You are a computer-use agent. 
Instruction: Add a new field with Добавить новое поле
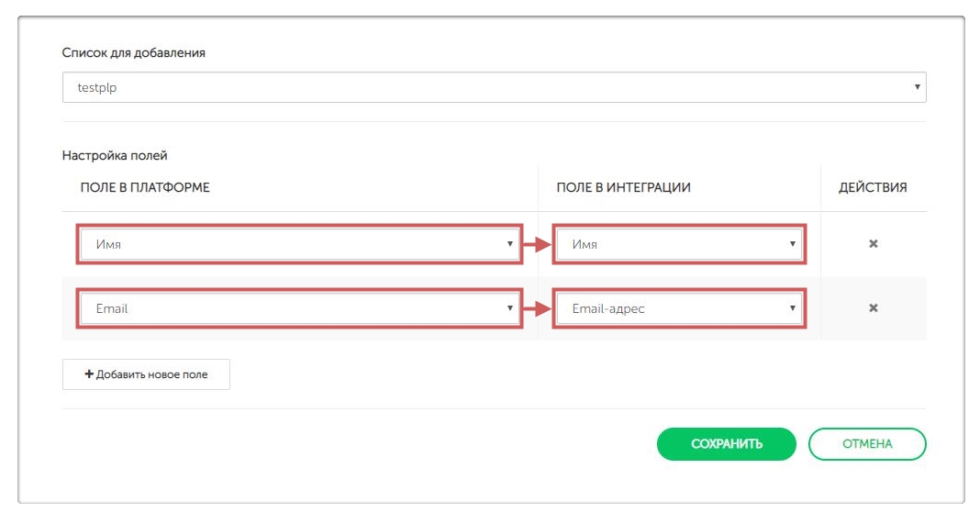coord(147,374)
